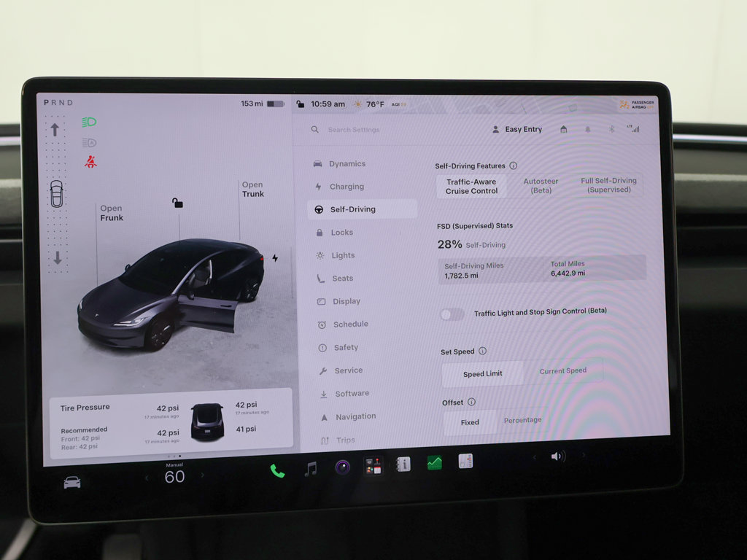Set speed to Speed Limit

tap(483, 374)
